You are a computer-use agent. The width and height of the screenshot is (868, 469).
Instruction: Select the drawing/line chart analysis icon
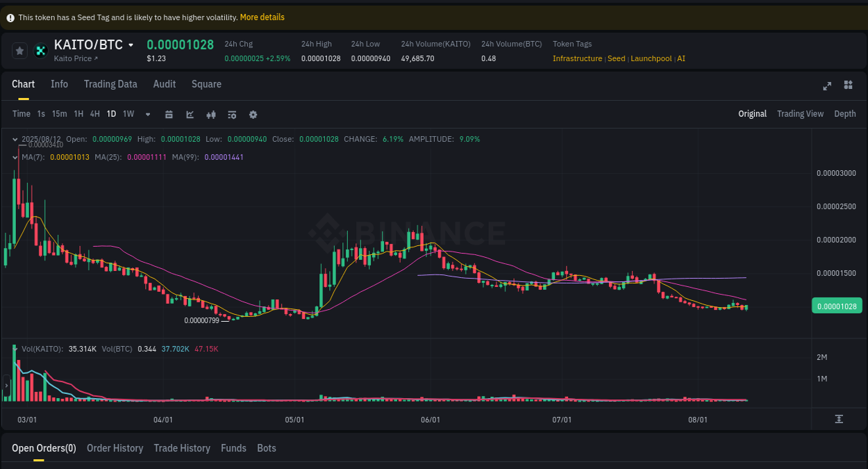pyautogui.click(x=190, y=114)
